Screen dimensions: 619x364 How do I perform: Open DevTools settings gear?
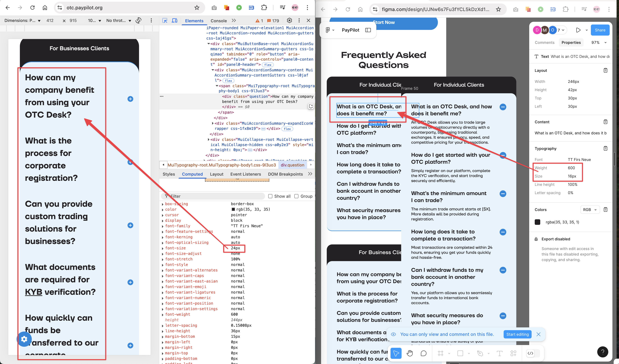[289, 20]
